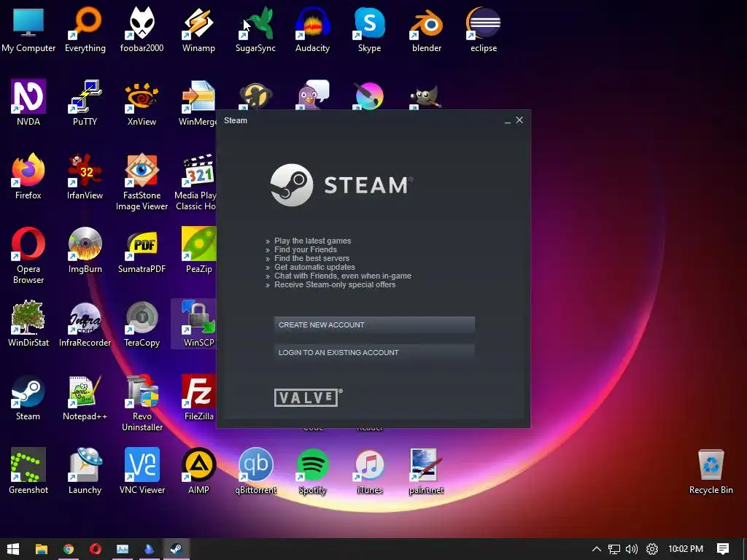Open the Windows Start menu
This screenshot has width=747, height=560.
(13, 549)
